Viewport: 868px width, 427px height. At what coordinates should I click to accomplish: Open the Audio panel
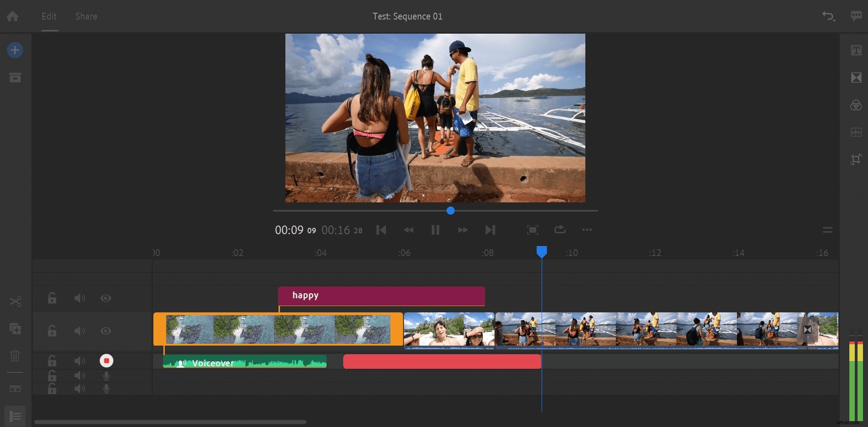tap(857, 132)
